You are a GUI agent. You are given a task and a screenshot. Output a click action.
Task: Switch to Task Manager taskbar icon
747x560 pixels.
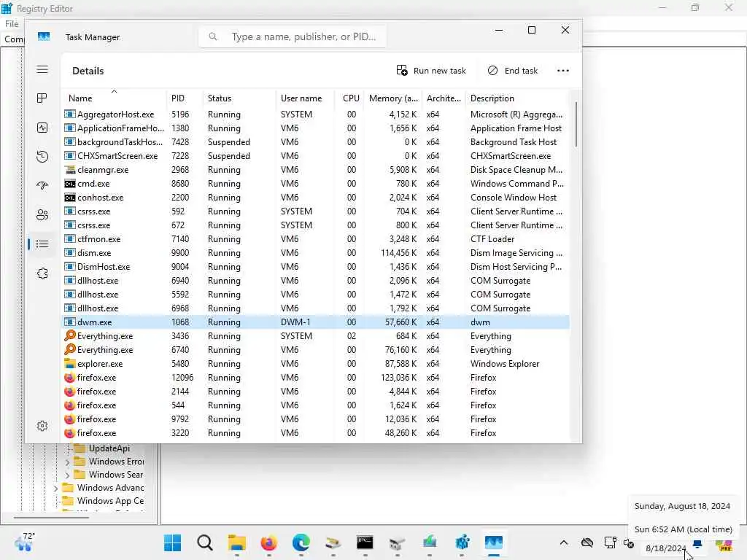(x=494, y=542)
